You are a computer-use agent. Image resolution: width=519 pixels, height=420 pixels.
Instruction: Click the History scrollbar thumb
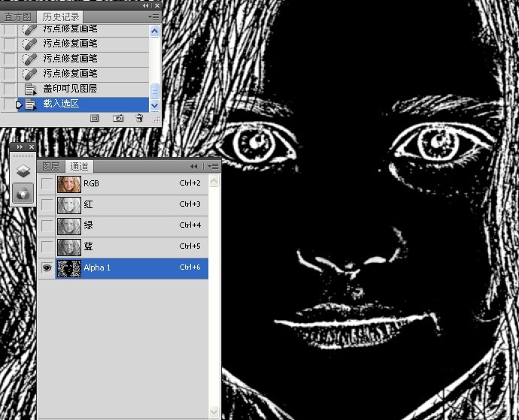[155, 91]
